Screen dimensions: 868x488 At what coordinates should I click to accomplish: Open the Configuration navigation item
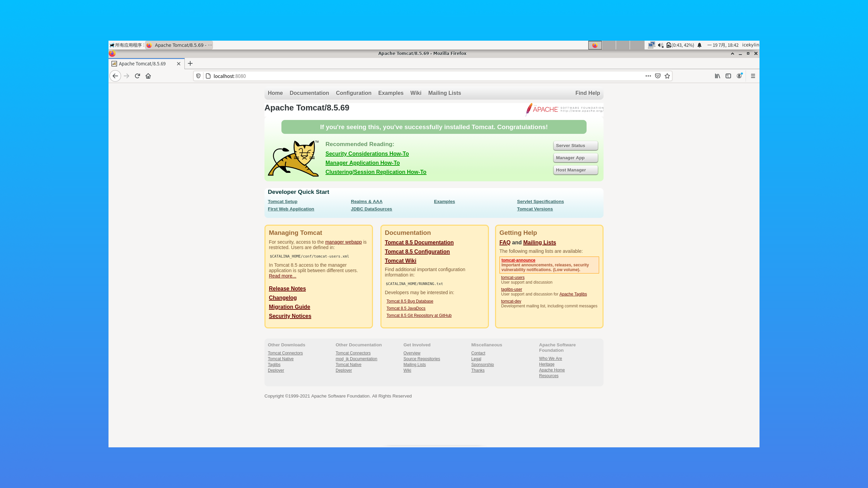pos(354,93)
